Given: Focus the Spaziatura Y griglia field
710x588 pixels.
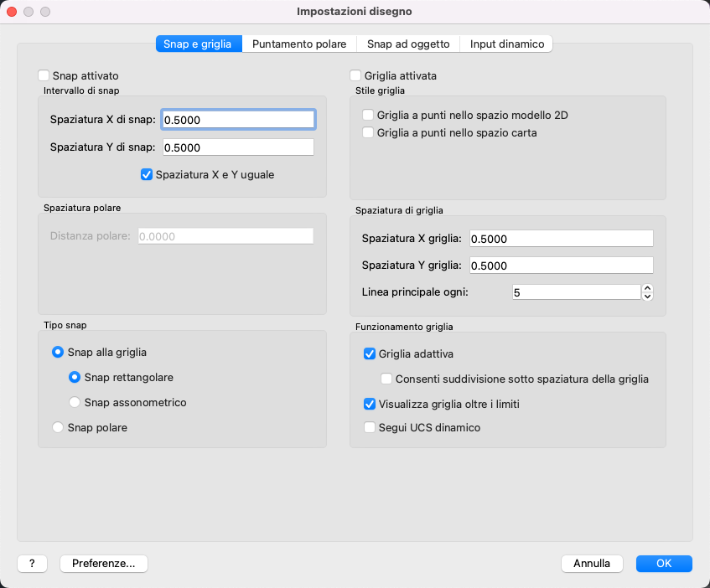Looking at the screenshot, I should coord(561,265).
